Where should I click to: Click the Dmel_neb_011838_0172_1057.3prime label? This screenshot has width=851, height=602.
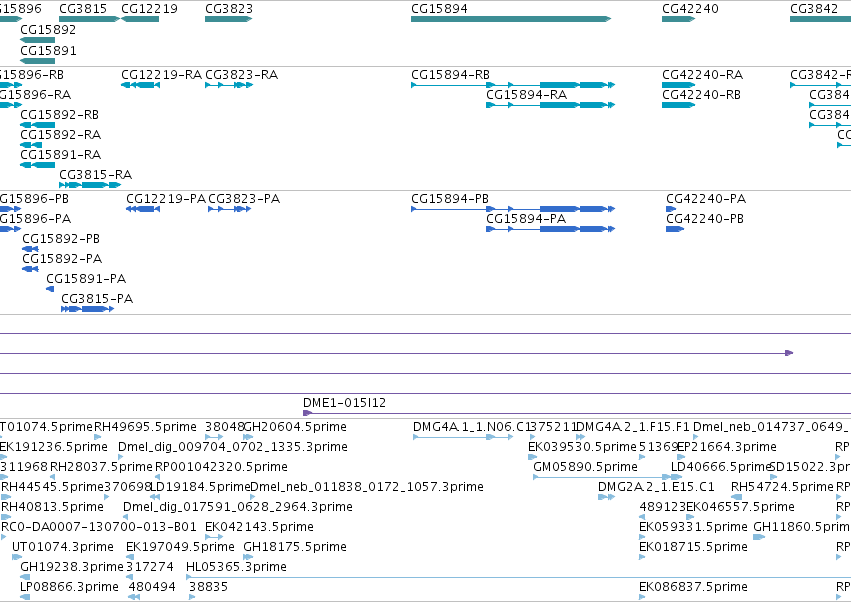click(x=367, y=487)
